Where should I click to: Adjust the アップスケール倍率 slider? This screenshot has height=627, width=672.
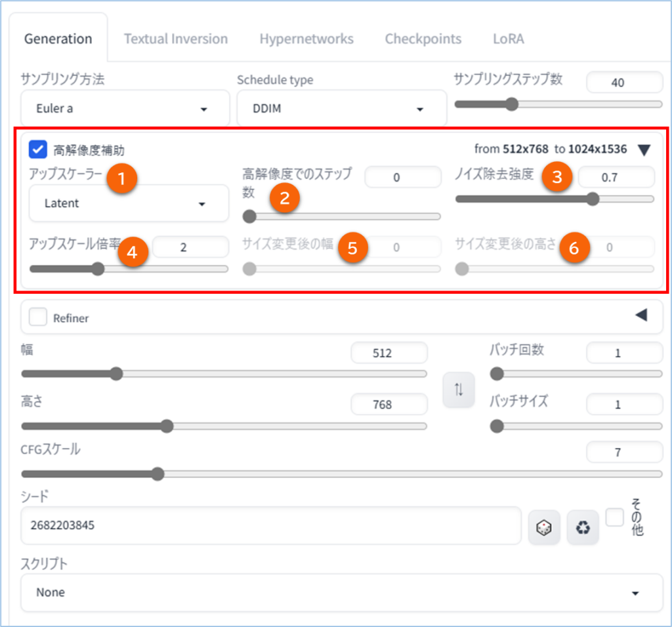tap(129, 269)
